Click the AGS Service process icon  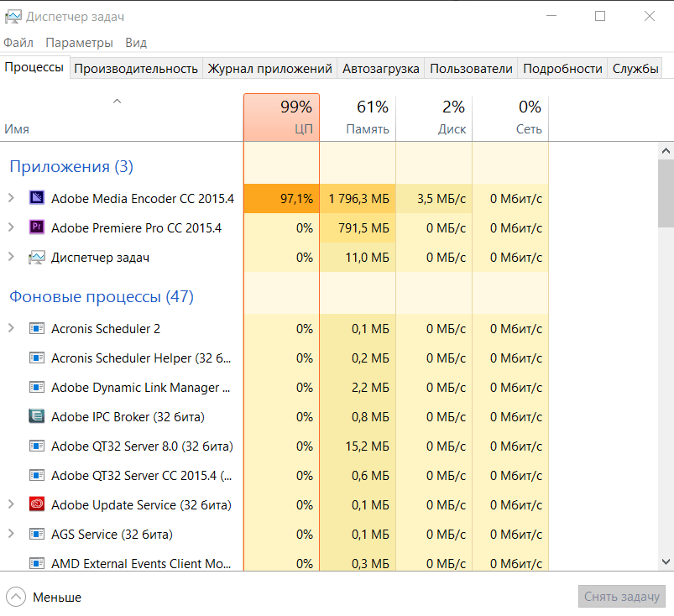coord(37,535)
